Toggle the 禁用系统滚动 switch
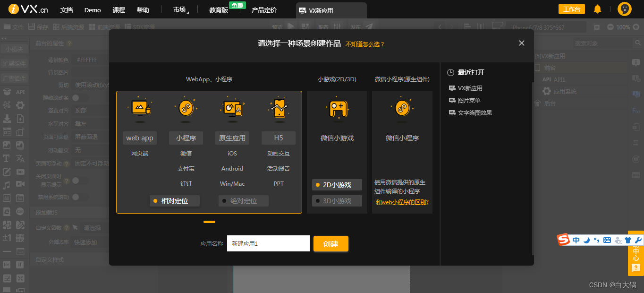 point(80,197)
